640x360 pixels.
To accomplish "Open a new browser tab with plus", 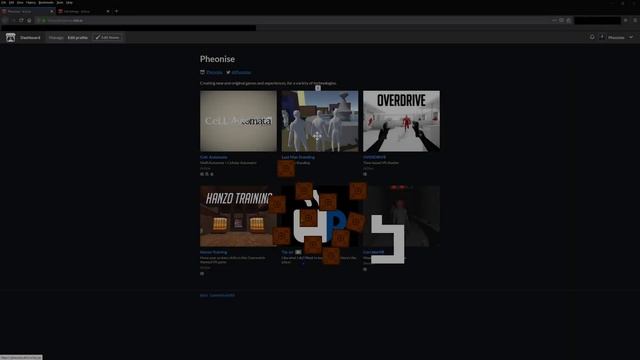I will click(x=116, y=11).
